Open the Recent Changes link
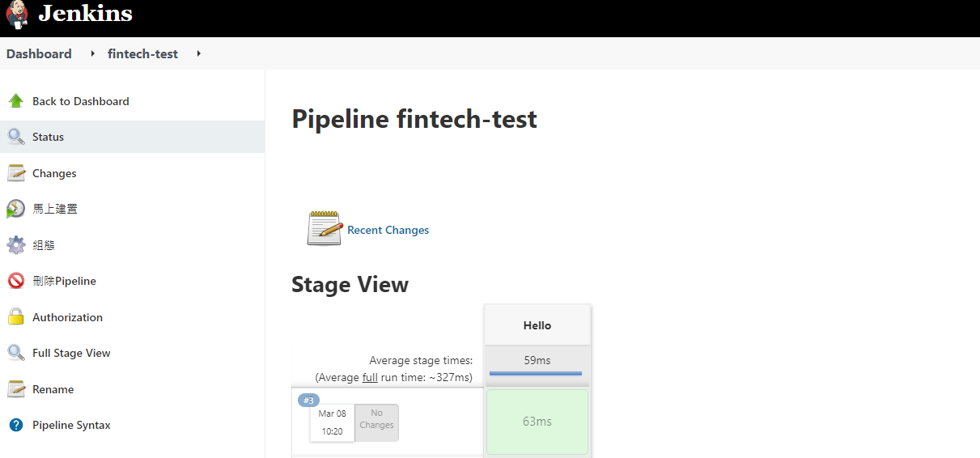The width and height of the screenshot is (980, 458). (x=388, y=230)
